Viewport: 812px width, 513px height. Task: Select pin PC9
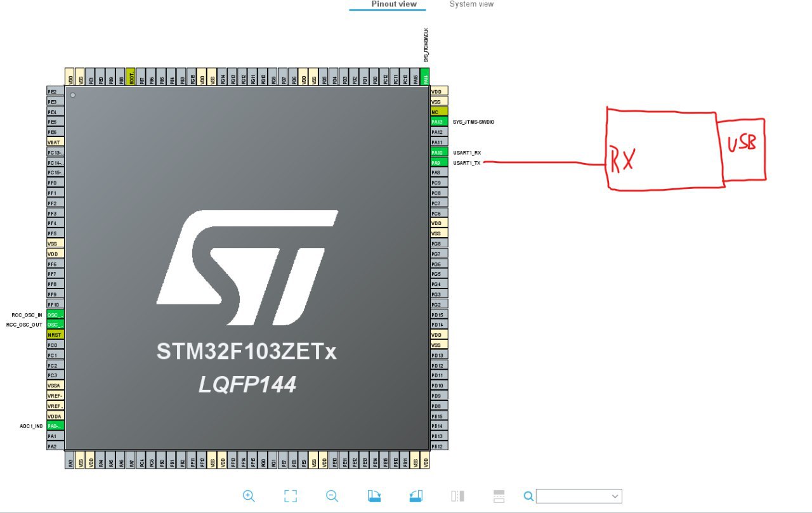tap(439, 183)
